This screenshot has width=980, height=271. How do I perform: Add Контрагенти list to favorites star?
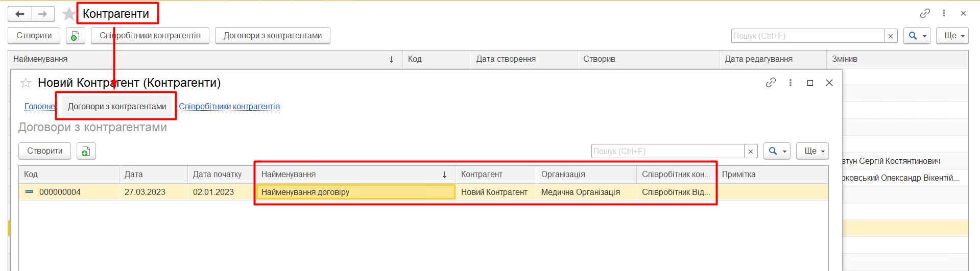pyautogui.click(x=68, y=14)
